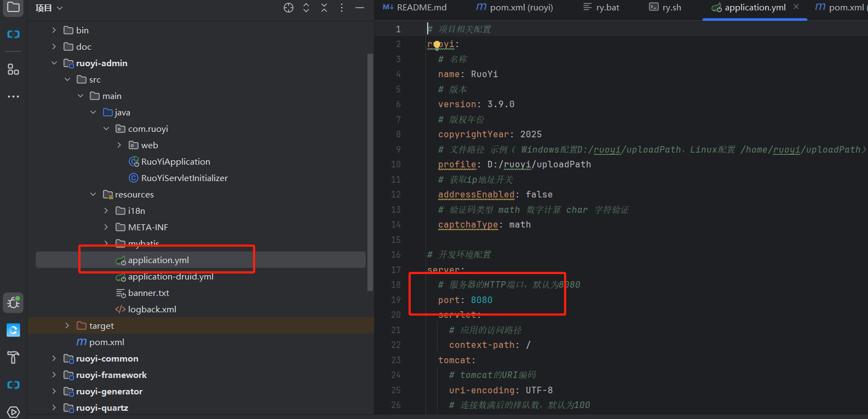Select application.yml in project tree

pos(200,260)
